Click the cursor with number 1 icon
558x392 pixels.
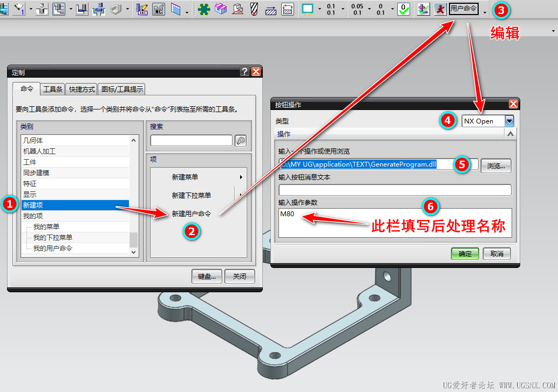(x=19, y=9)
